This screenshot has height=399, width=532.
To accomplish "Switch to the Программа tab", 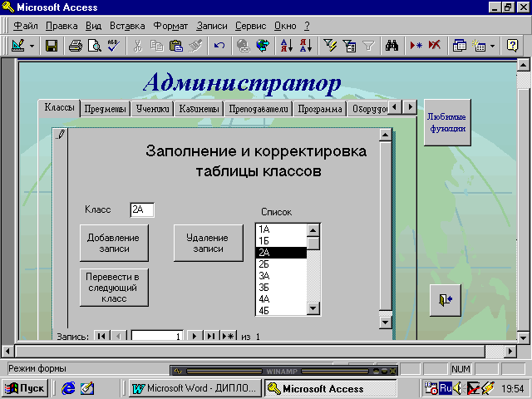I will pos(319,109).
